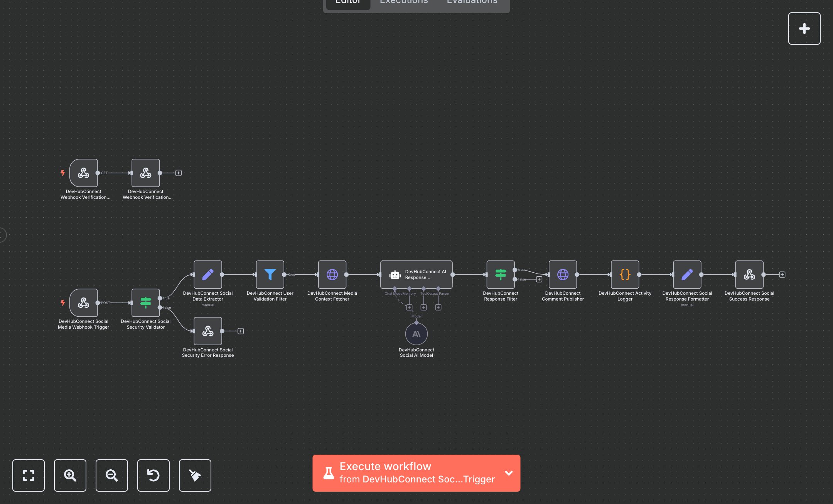The height and width of the screenshot is (504, 833).
Task: Switch to the Executions tab
Action: (x=404, y=2)
